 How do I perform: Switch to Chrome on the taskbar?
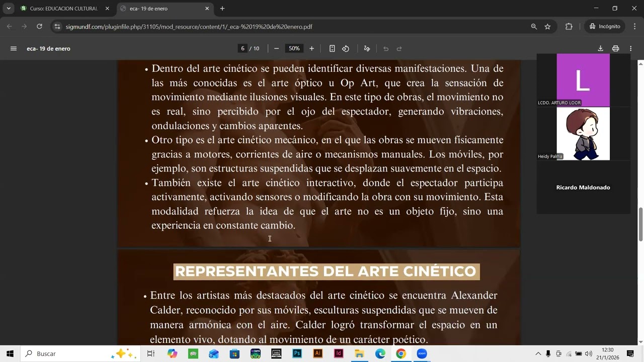[x=400, y=353]
